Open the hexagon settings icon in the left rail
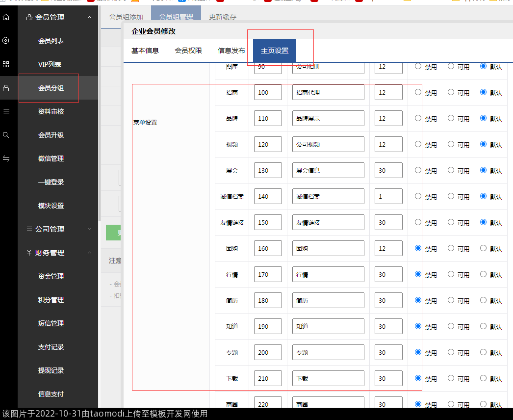Image resolution: width=513 pixels, height=420 pixels. click(6, 41)
